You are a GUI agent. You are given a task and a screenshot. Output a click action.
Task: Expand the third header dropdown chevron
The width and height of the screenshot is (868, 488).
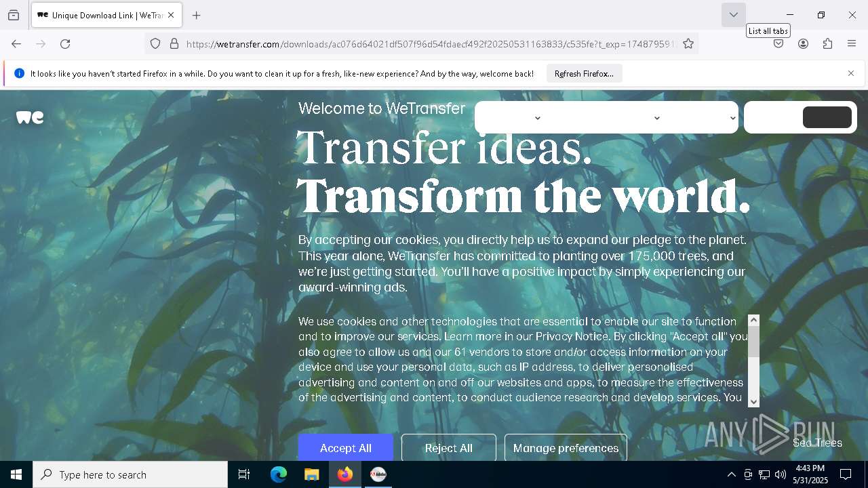click(732, 118)
